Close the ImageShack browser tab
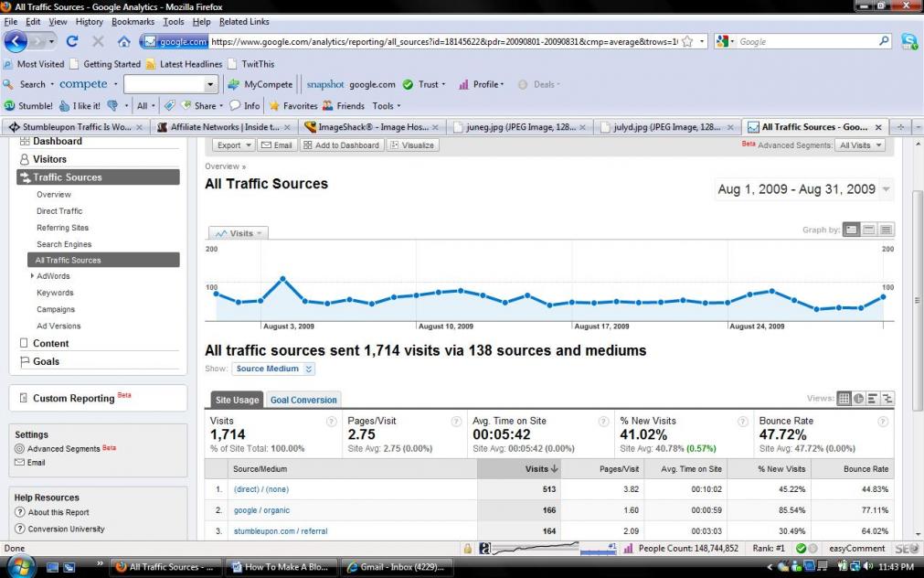The height and width of the screenshot is (578, 924). 435,127
